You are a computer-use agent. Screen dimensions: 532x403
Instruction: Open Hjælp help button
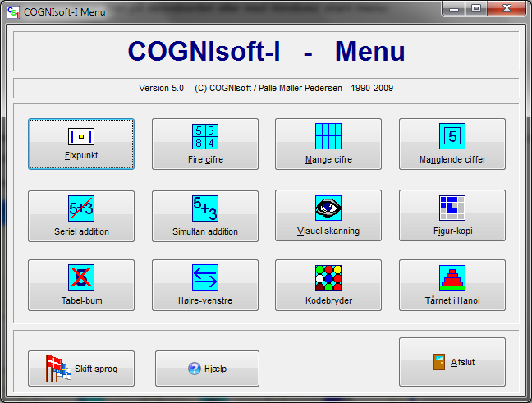[207, 369]
